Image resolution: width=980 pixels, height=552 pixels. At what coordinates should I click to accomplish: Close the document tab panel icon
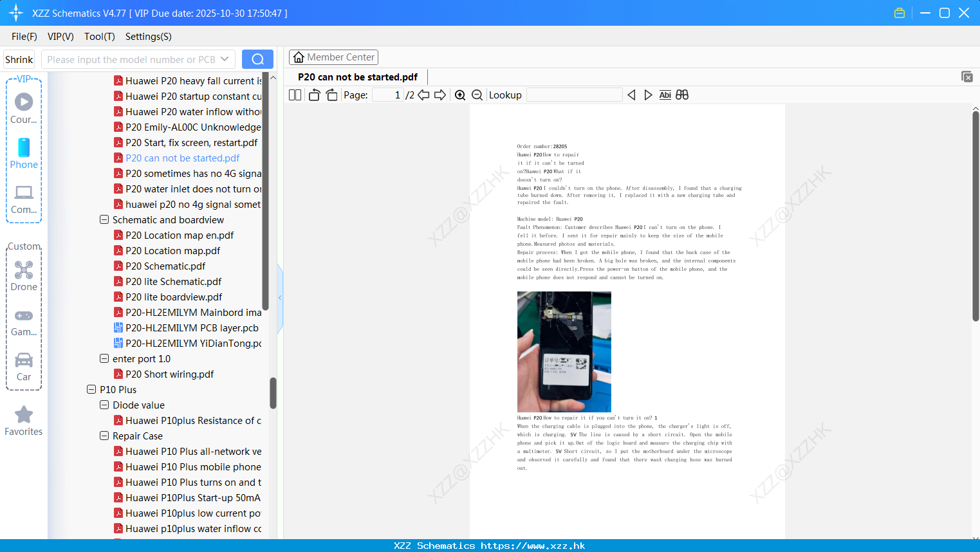pyautogui.click(x=967, y=77)
